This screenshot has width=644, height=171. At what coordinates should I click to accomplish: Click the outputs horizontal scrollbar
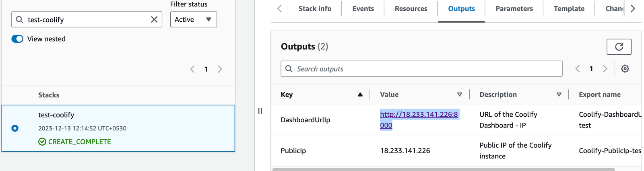click(444, 169)
